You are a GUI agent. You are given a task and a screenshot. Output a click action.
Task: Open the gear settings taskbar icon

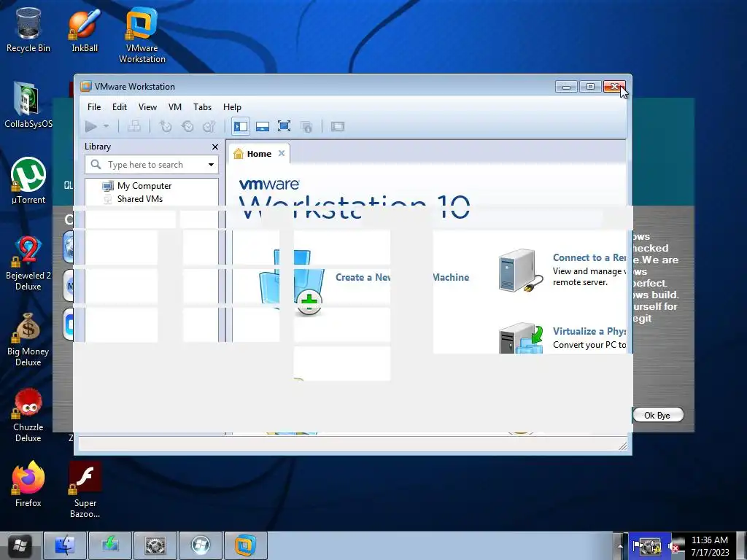155,545
